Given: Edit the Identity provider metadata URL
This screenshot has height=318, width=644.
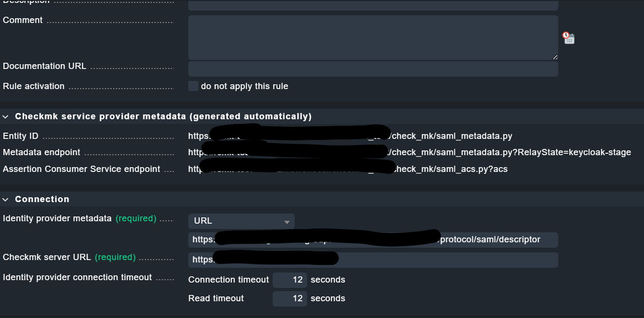Looking at the screenshot, I should pyautogui.click(x=374, y=239).
